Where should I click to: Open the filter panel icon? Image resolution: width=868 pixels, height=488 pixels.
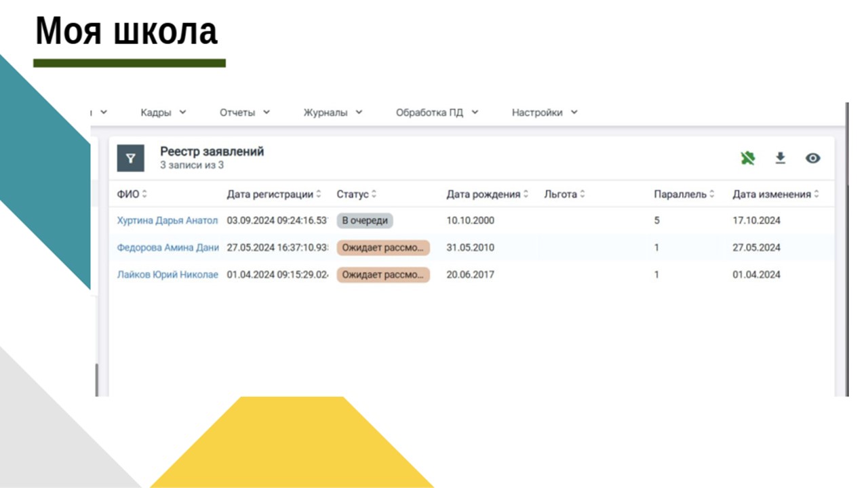click(x=130, y=158)
